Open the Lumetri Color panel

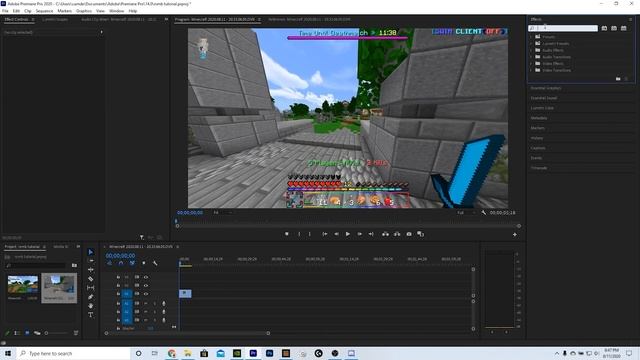542,108
